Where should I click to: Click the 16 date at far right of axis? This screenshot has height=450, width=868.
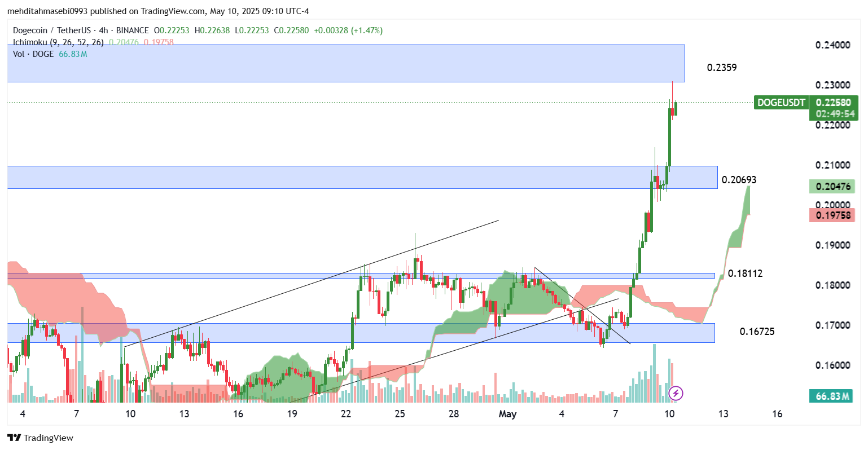coord(777,414)
